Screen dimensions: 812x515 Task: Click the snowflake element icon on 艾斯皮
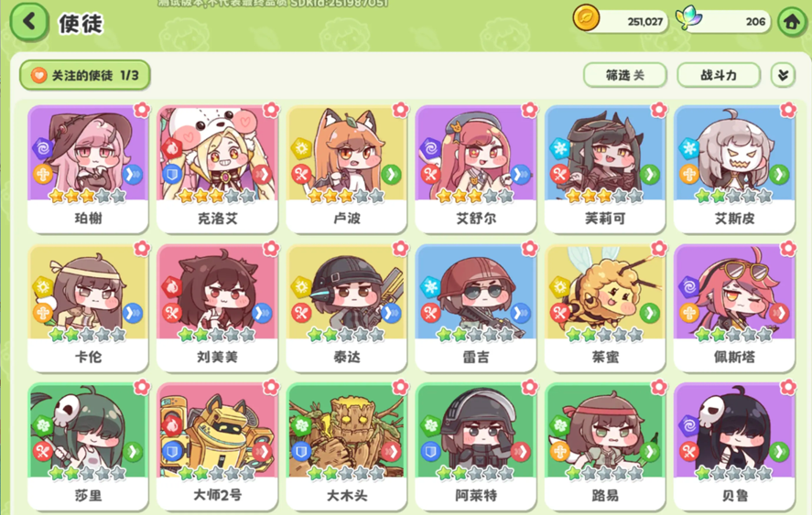689,148
